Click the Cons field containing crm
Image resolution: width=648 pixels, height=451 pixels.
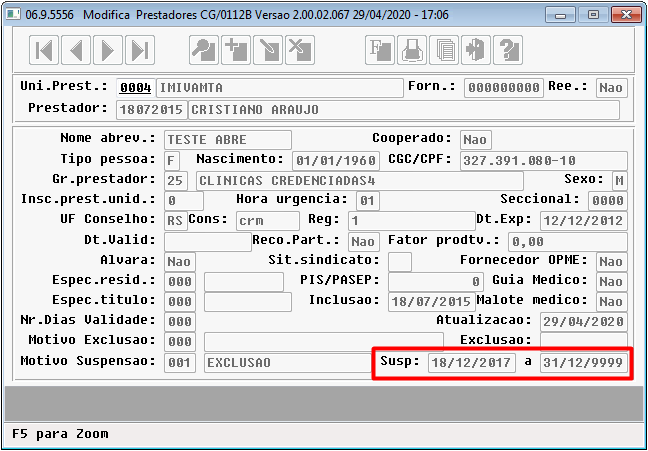click(x=268, y=221)
